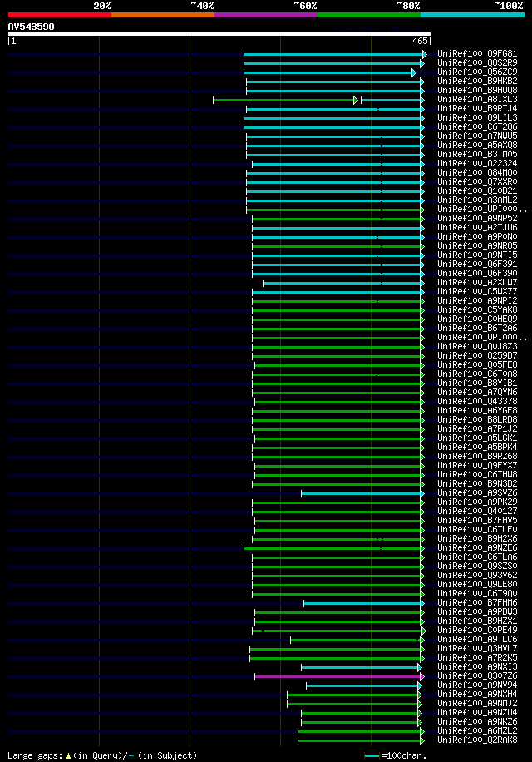Open the UniRef100_Q05FE8 hit

(x=477, y=365)
